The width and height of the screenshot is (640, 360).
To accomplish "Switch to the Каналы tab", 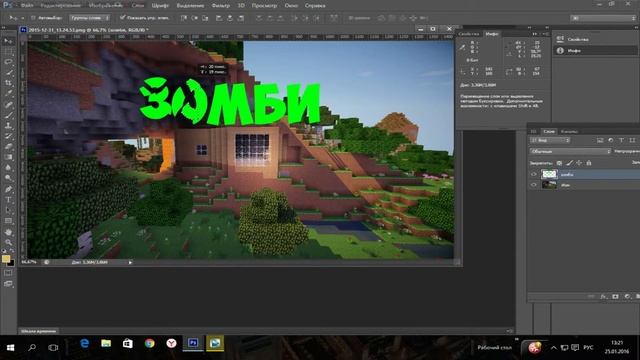I will (x=569, y=131).
